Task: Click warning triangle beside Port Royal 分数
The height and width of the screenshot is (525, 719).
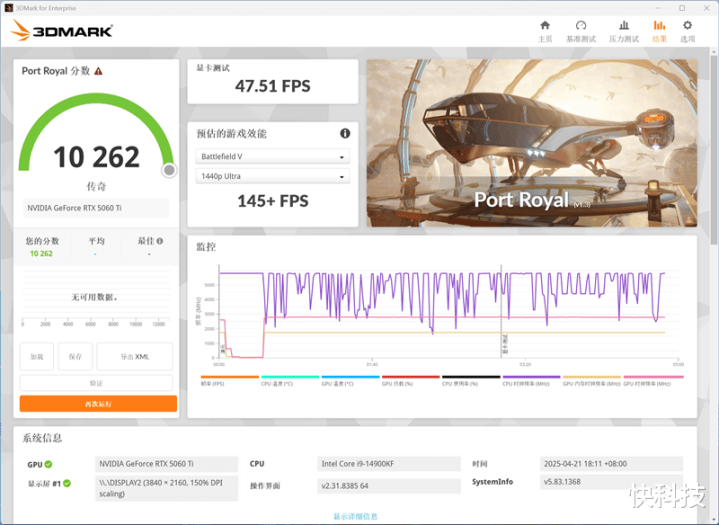Action: pyautogui.click(x=98, y=71)
